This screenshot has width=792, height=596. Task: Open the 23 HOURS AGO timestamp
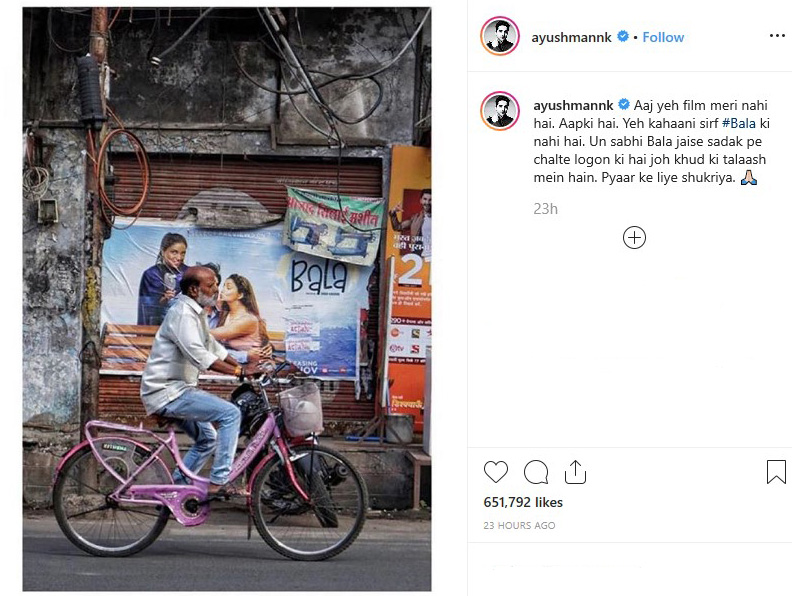519,525
